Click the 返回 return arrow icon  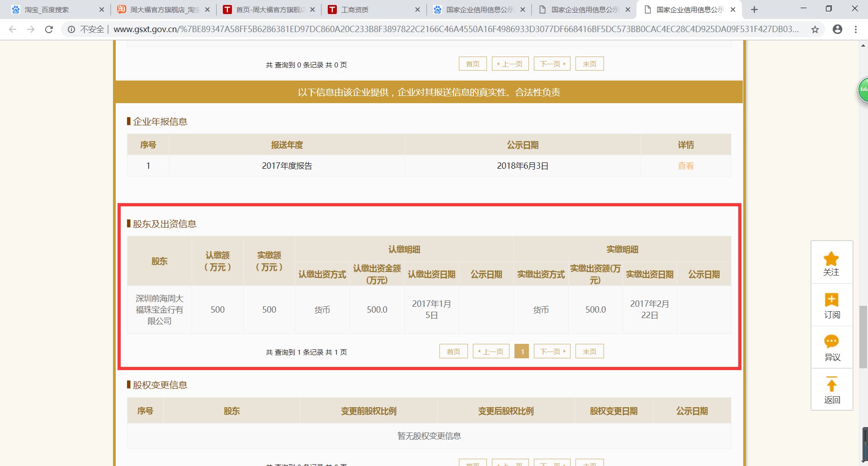[x=832, y=384]
